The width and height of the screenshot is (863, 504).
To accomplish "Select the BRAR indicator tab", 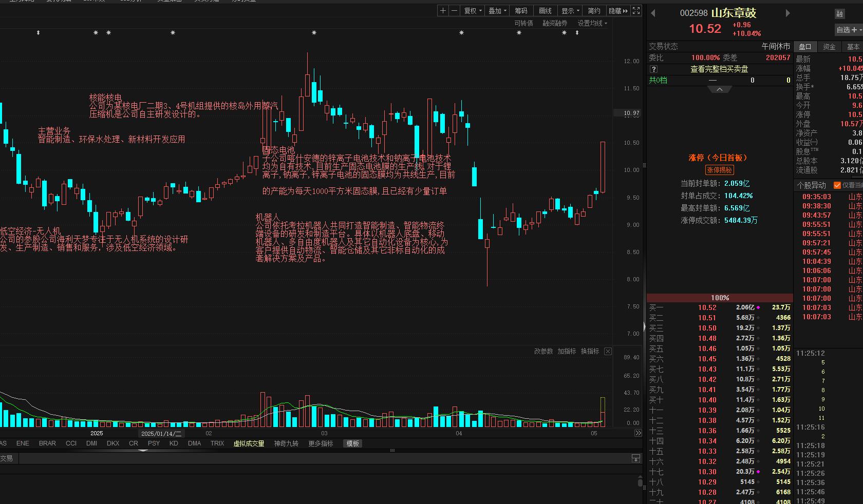I will point(47,443).
